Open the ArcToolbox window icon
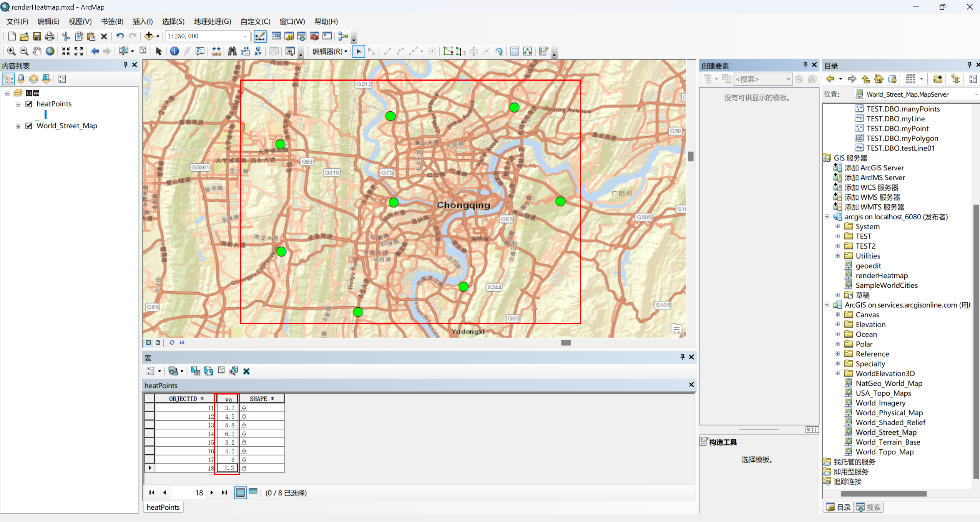Screen dimensions: 980x522 314,36
